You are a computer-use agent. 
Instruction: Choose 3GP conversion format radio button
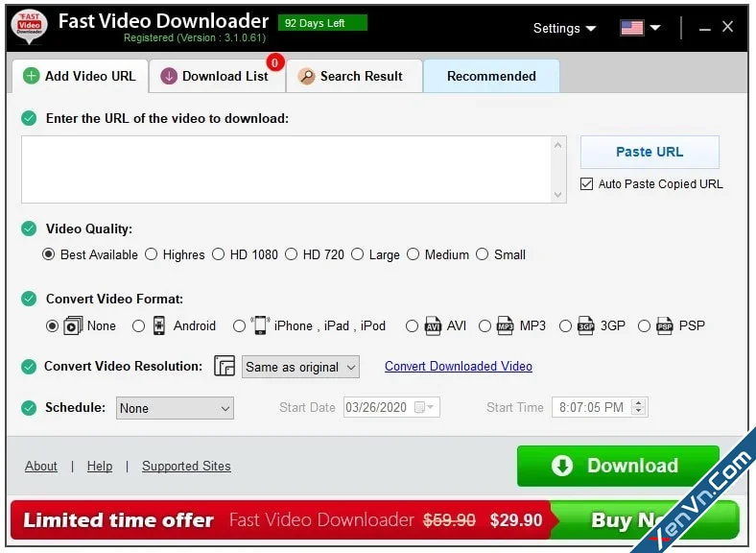[565, 326]
